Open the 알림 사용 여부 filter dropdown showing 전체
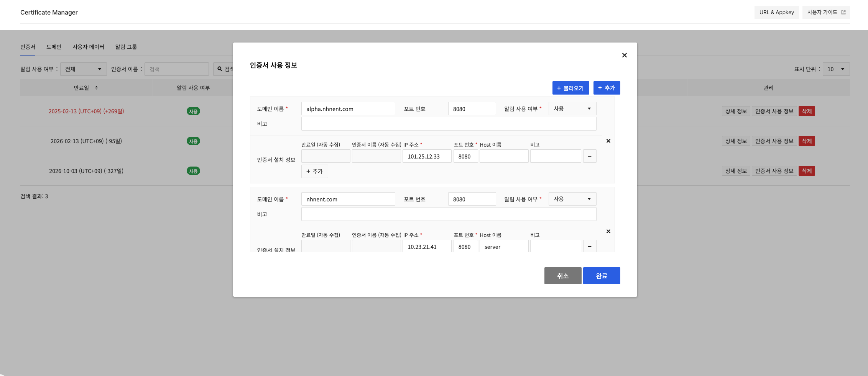The image size is (868, 376). 83,69
